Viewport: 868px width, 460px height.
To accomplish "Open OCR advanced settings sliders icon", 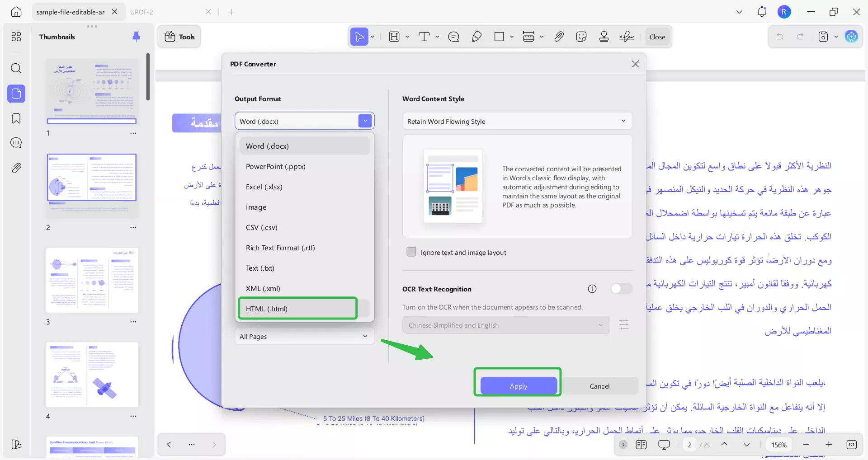I will point(624,325).
